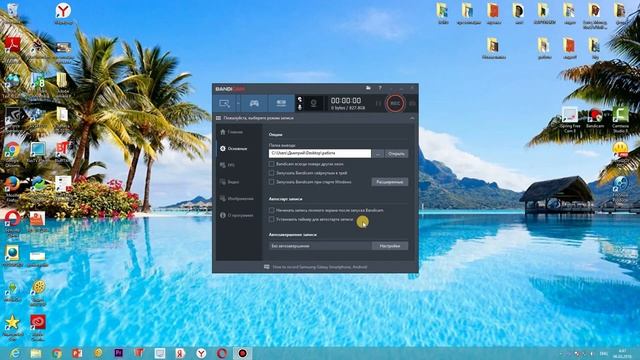Open Adobe Creative Cloud desktop shortcut
640x360 pixels.
[38, 327]
